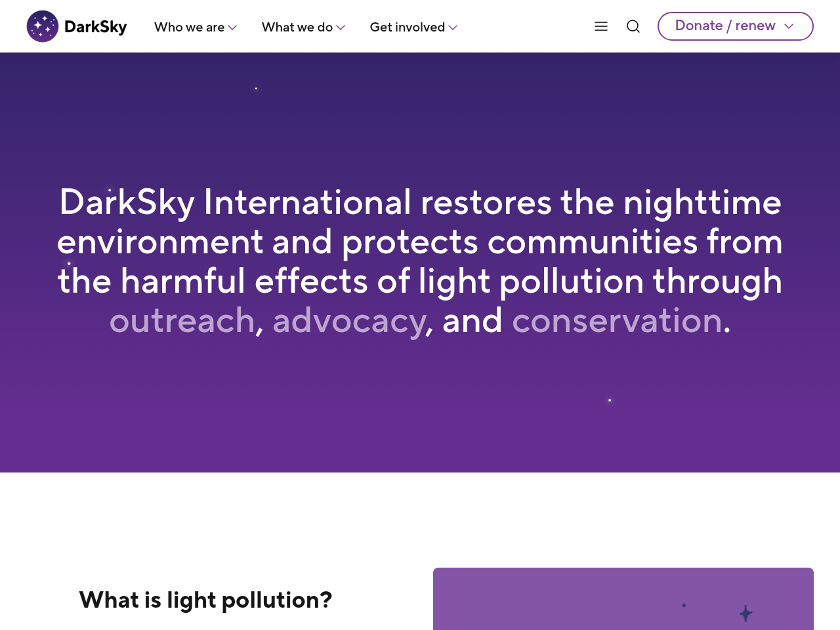Click the bright star dot below the hero headline
This screenshot has width=840, height=630.
pos(610,400)
